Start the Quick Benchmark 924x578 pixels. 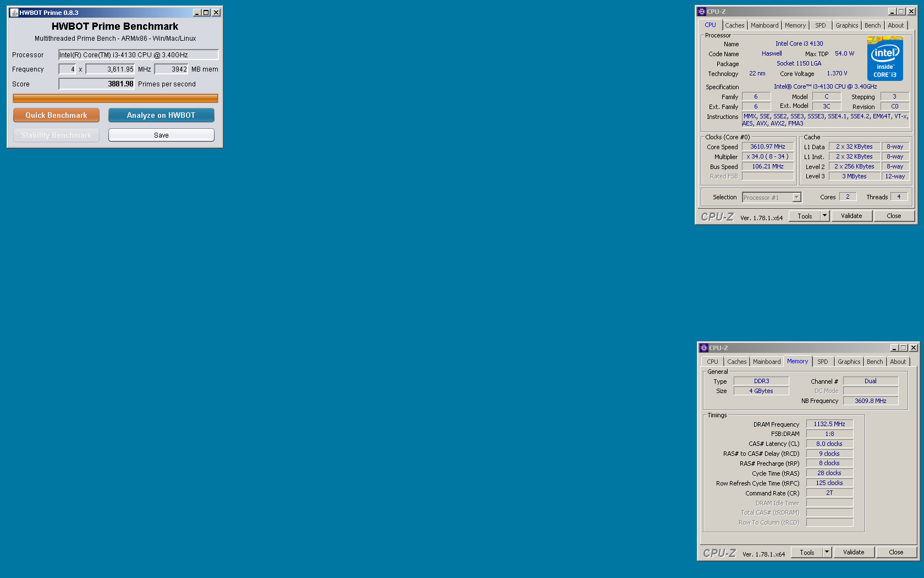(x=56, y=115)
